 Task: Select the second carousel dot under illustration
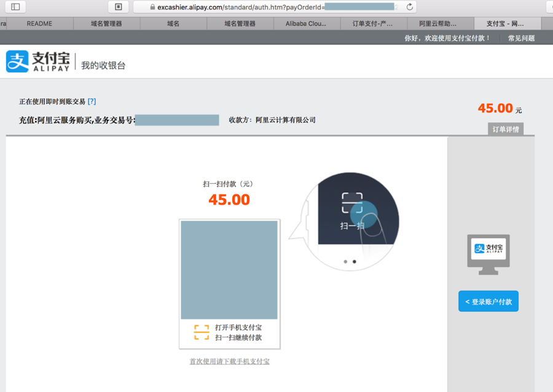tap(355, 262)
